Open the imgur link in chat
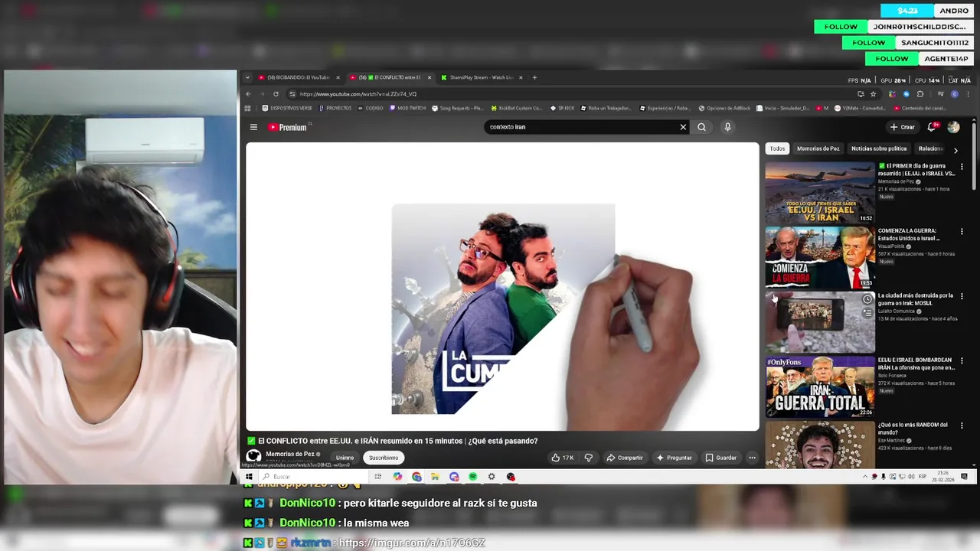 click(x=412, y=543)
